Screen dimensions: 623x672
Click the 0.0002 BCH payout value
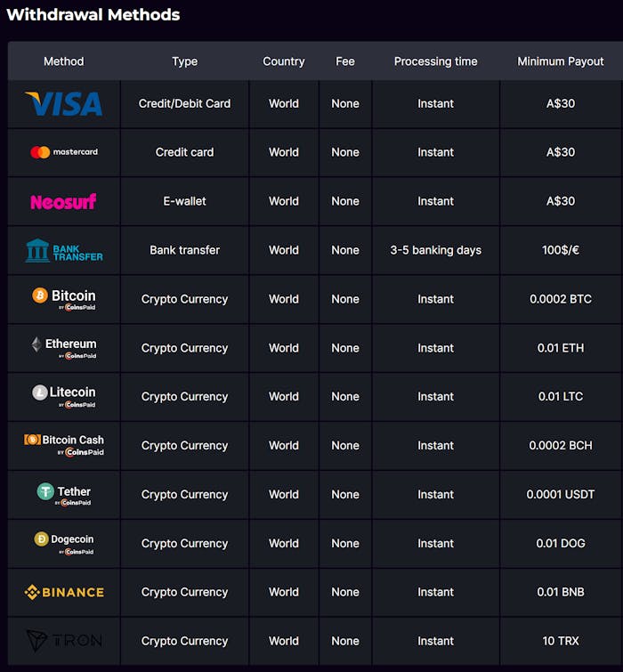point(561,446)
